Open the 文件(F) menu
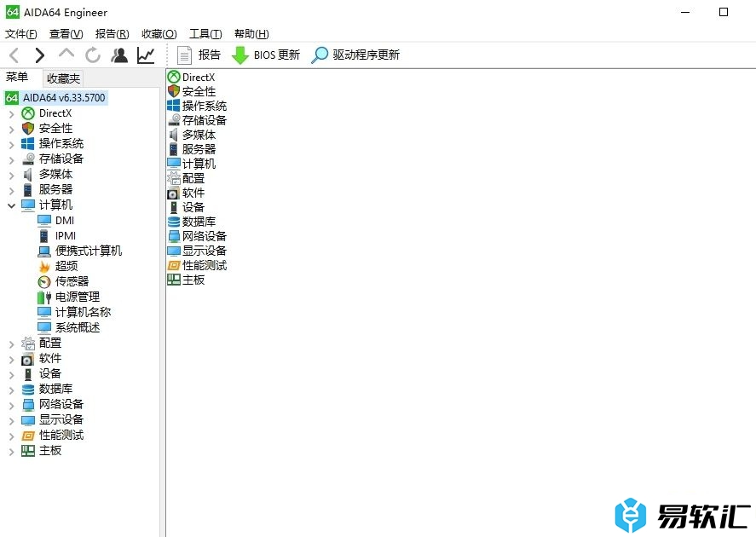This screenshot has width=756, height=537. pos(21,34)
